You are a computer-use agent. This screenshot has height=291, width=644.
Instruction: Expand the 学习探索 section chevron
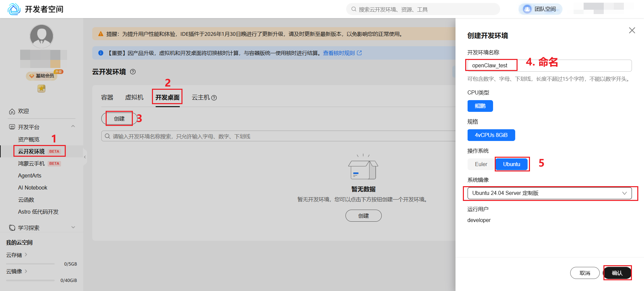pos(73,227)
